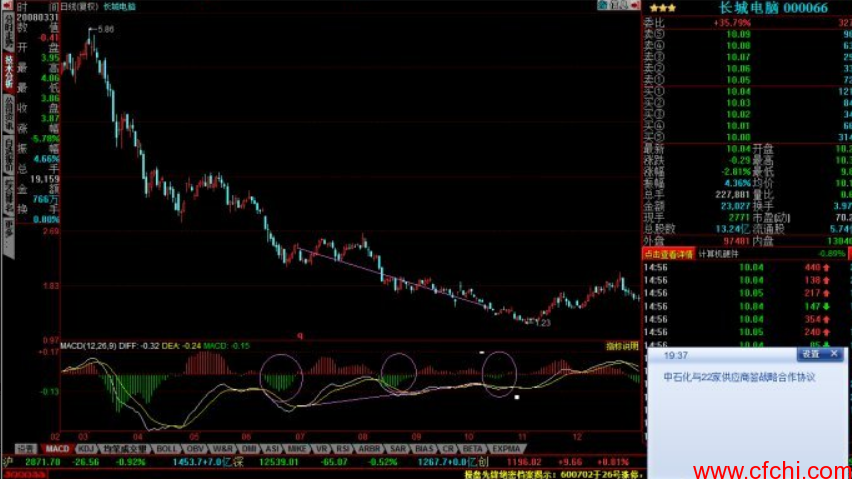The width and height of the screenshot is (852, 479).
Task: Open the 指标说明 indicator description link
Action: (x=622, y=346)
